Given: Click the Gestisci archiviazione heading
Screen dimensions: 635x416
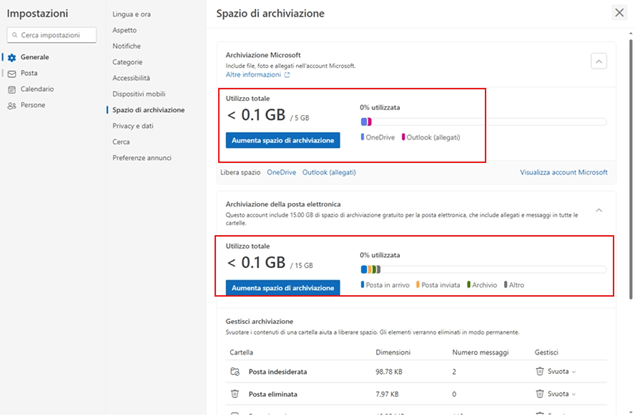Looking at the screenshot, I should (259, 322).
